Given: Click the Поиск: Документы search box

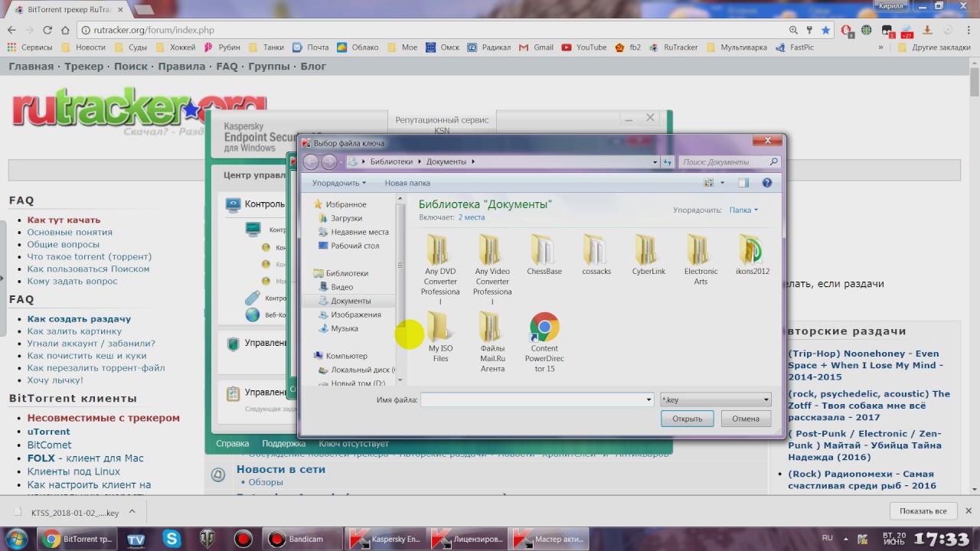Looking at the screenshot, I should coord(730,161).
